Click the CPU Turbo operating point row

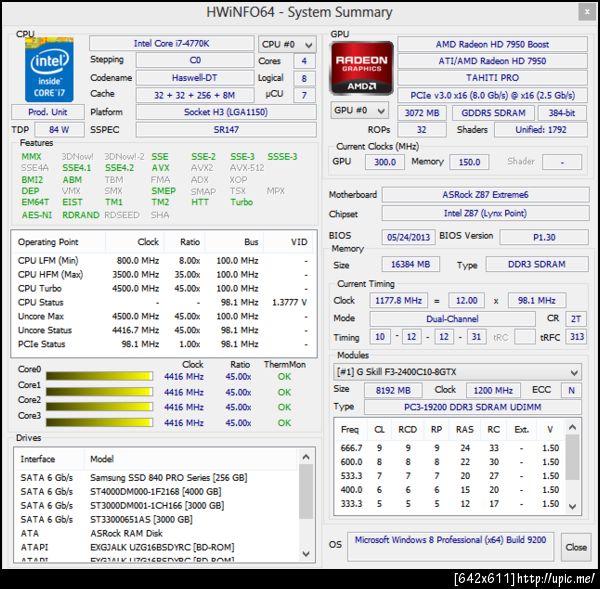[164, 288]
